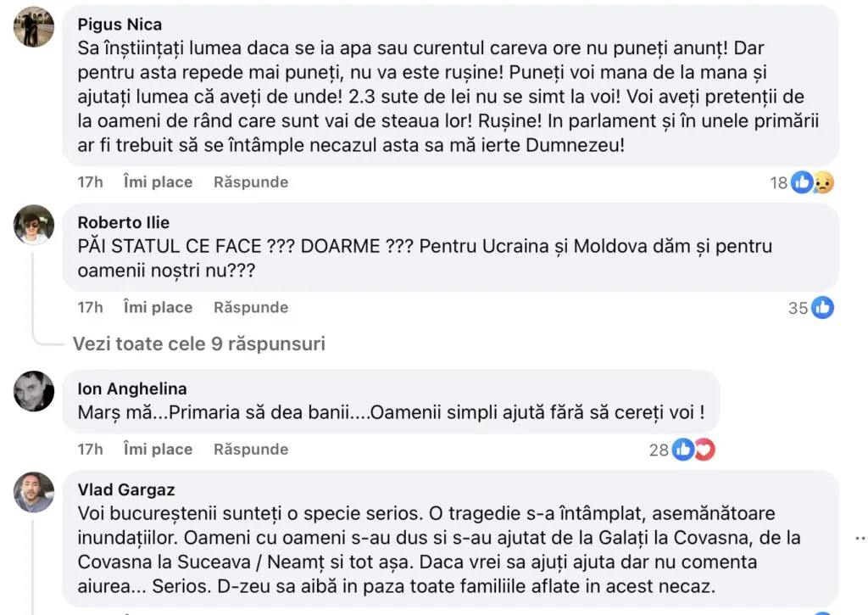
Task: Open Vlad Gargaz's profile photo
Action: pos(34,492)
